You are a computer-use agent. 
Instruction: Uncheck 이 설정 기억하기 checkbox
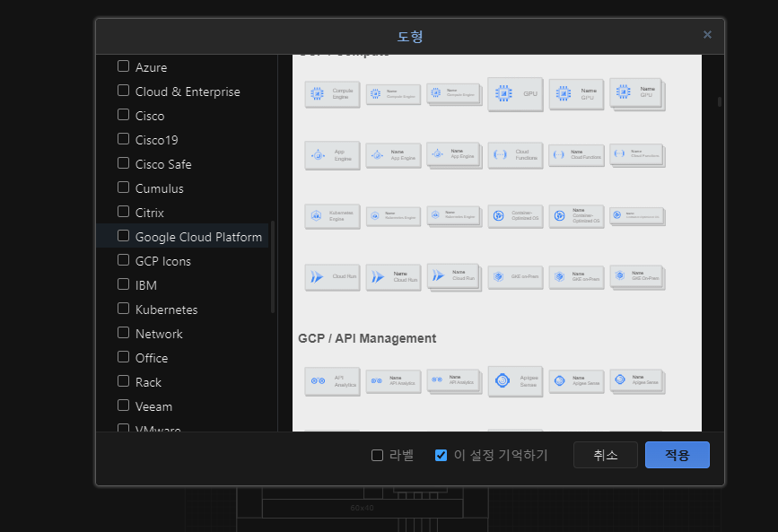click(x=441, y=455)
